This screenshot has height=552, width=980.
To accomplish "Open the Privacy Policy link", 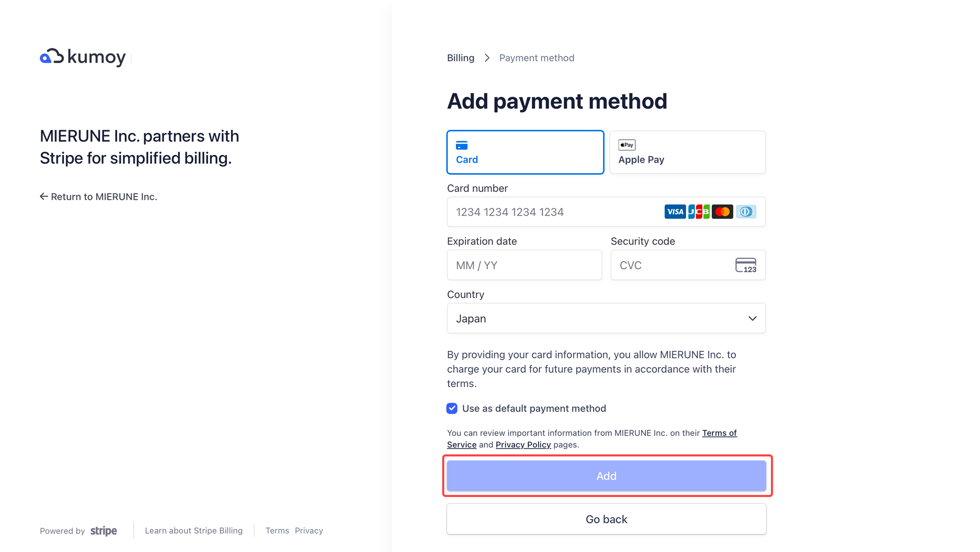I will (523, 444).
